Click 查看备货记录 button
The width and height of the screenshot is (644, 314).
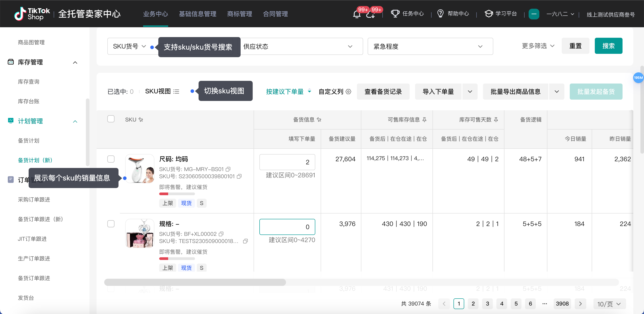383,92
